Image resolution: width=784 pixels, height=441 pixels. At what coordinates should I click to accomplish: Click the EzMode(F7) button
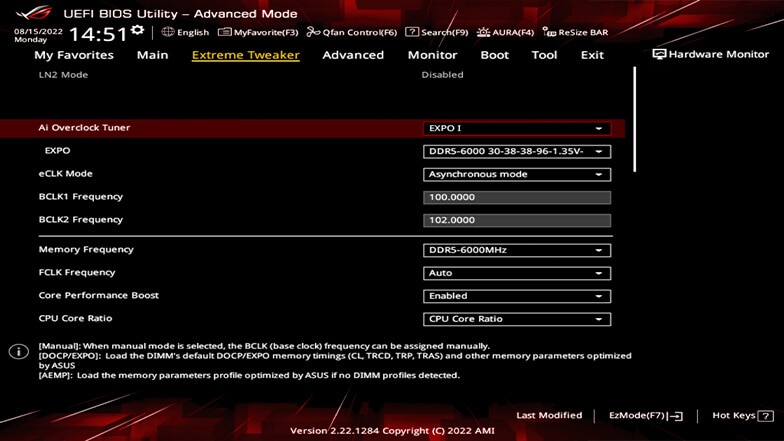(x=645, y=415)
